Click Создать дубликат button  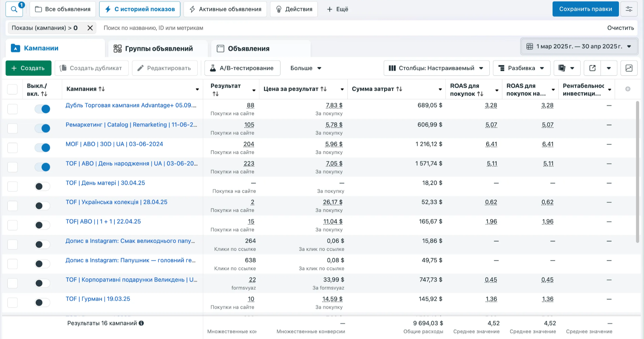pyautogui.click(x=91, y=68)
